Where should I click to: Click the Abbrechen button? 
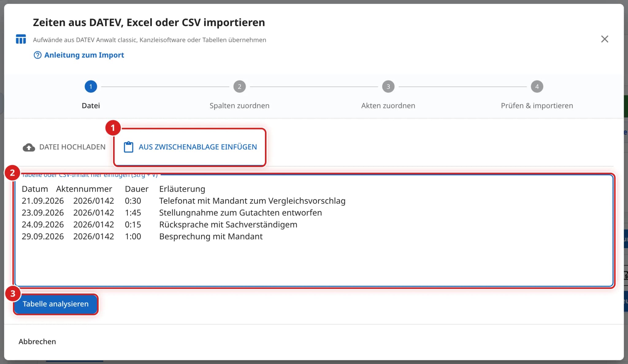coord(37,341)
